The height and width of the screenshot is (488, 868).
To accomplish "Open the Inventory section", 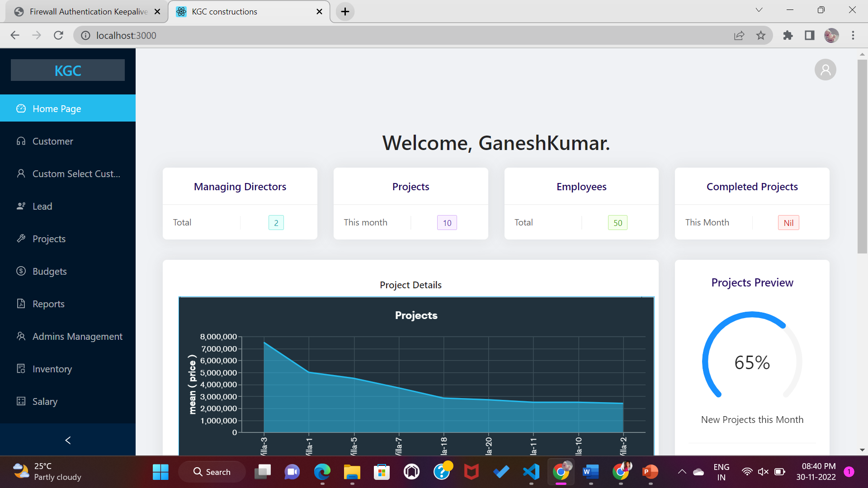I will point(52,369).
